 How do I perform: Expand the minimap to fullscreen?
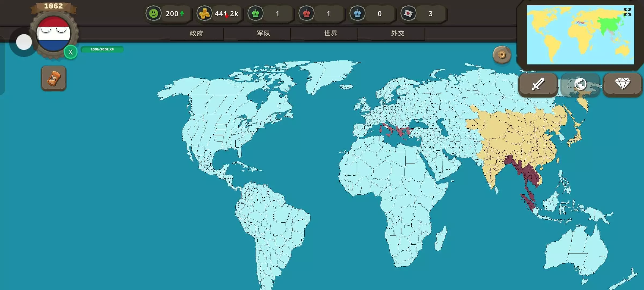tap(627, 12)
